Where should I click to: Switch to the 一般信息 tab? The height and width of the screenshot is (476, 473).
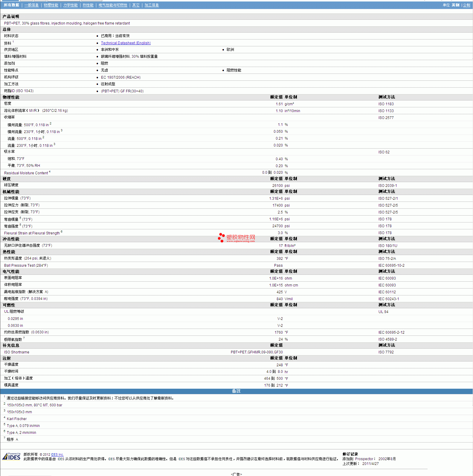point(31,5)
